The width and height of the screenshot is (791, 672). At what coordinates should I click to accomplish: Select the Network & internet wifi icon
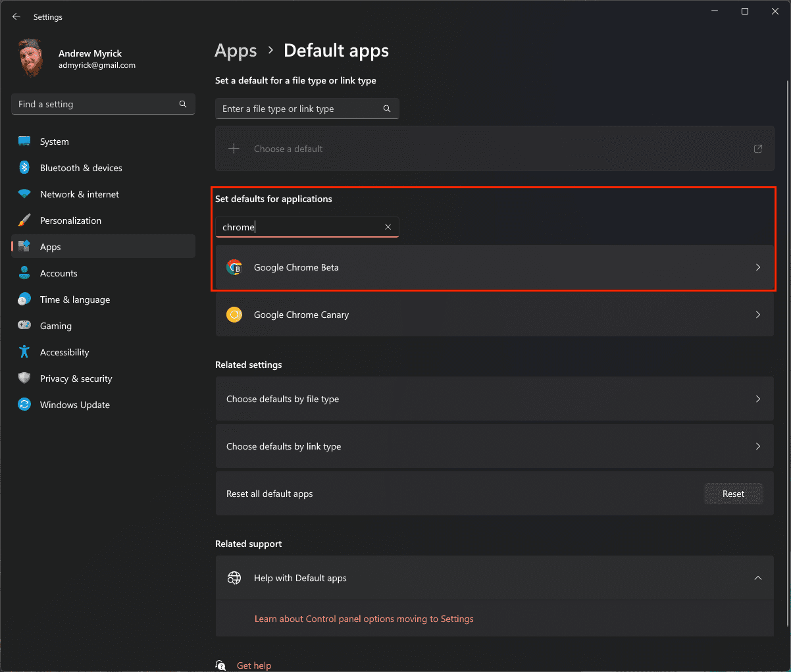click(x=24, y=194)
